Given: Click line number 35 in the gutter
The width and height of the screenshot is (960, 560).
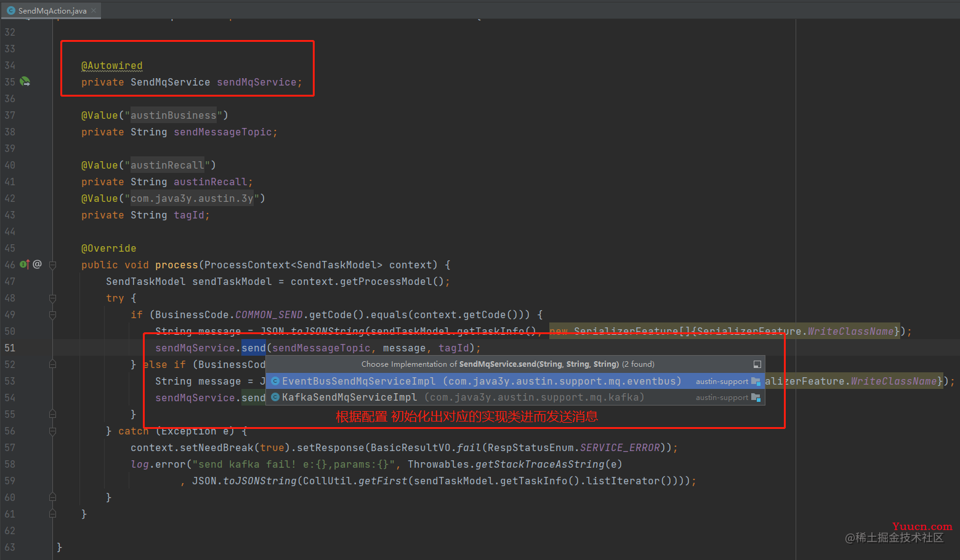Looking at the screenshot, I should tap(10, 82).
